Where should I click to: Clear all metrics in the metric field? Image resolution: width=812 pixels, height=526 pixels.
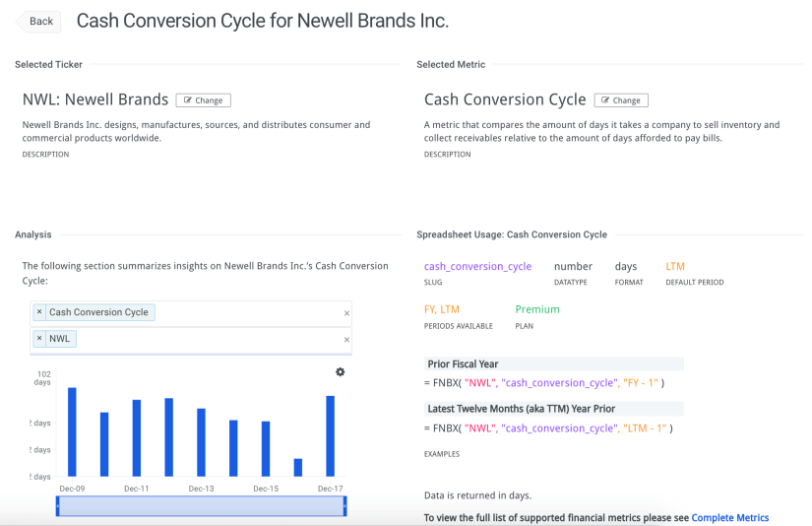(346, 313)
